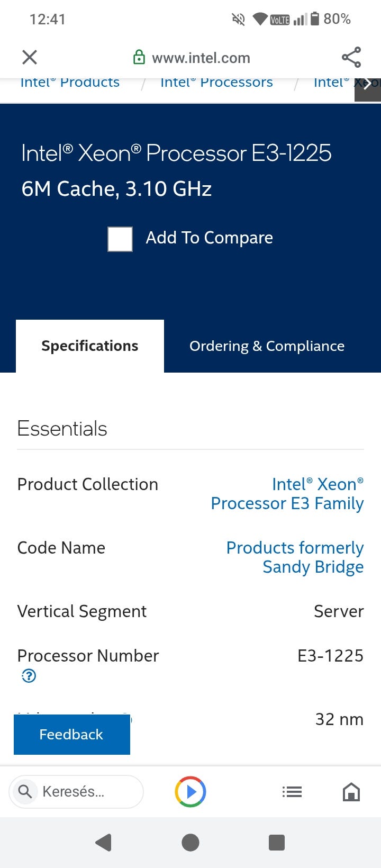Open the list menu icon in bottom bar
The width and height of the screenshot is (381, 868).
[x=292, y=792]
